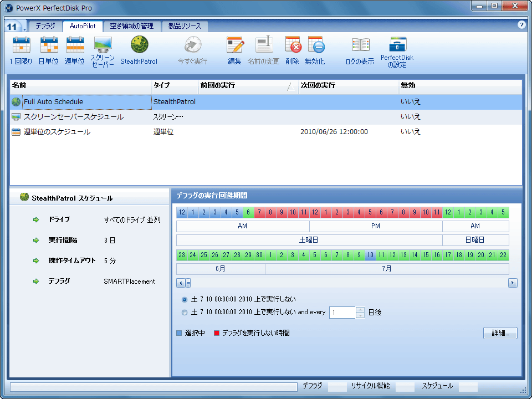Click the 日曜日 day bar

coord(475,240)
